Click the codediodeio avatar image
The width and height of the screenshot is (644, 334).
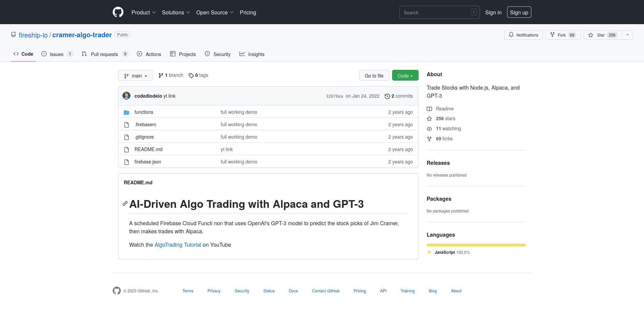click(126, 96)
